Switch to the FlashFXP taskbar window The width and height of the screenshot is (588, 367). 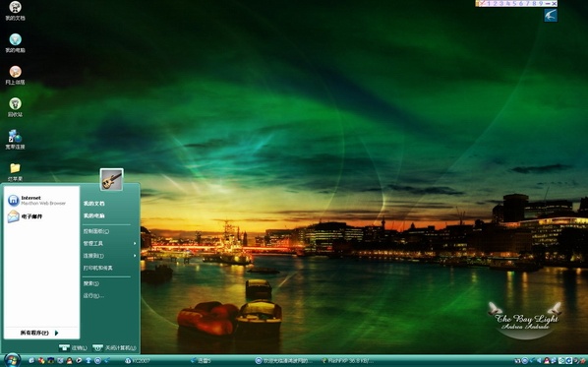coord(347,361)
